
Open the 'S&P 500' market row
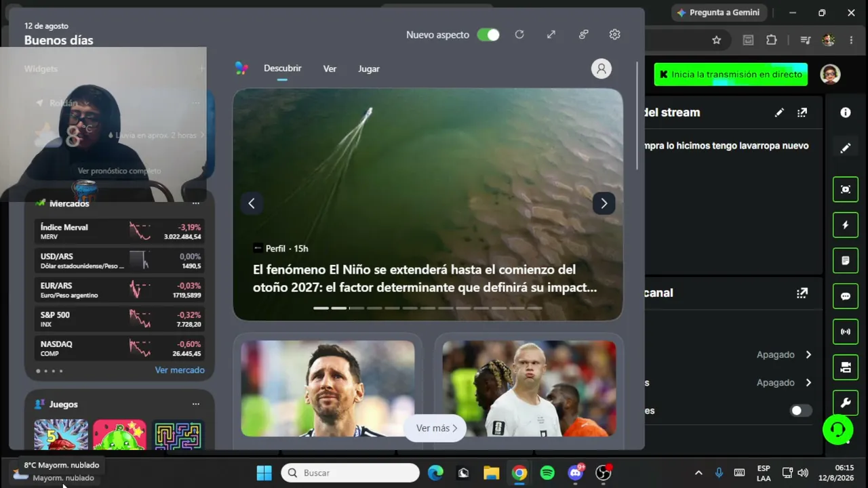(120, 319)
